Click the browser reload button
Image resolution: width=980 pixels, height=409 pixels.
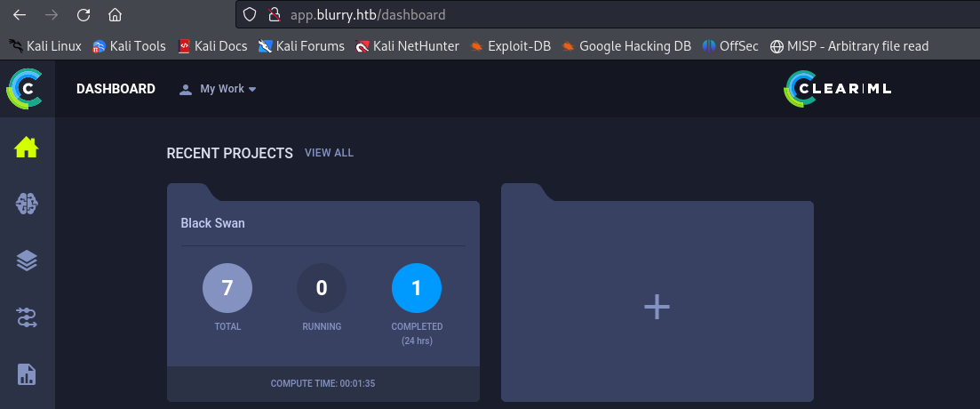[x=84, y=15]
